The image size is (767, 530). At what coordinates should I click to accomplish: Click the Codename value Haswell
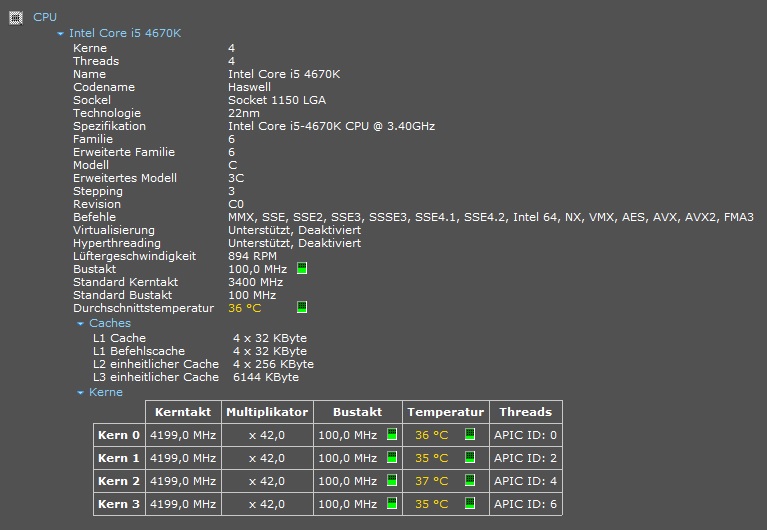coord(249,87)
